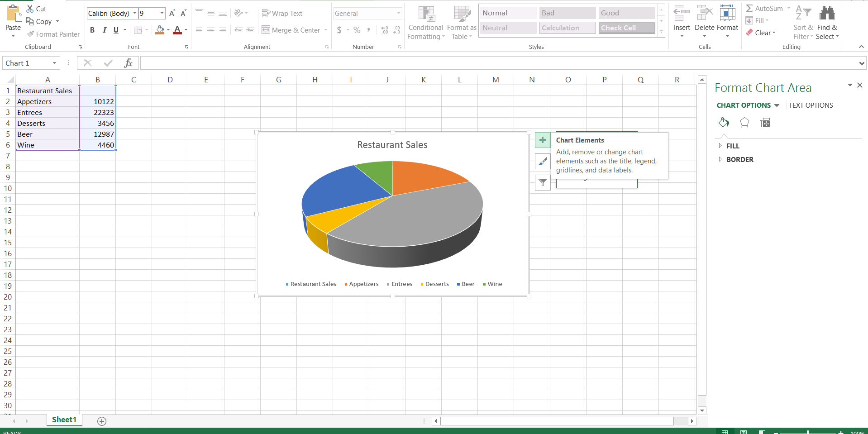
Task: Open the font color dropdown arrow
Action: (x=186, y=30)
